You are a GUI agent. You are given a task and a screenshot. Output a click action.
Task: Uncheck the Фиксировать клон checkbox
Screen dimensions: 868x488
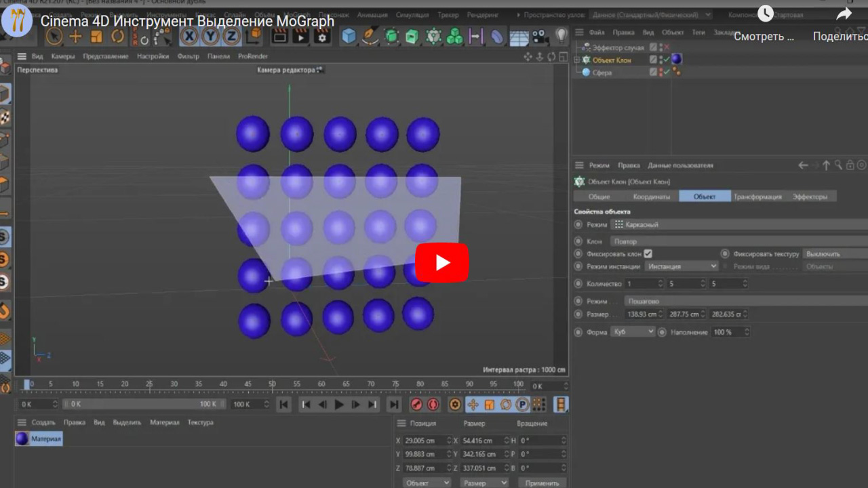click(648, 253)
